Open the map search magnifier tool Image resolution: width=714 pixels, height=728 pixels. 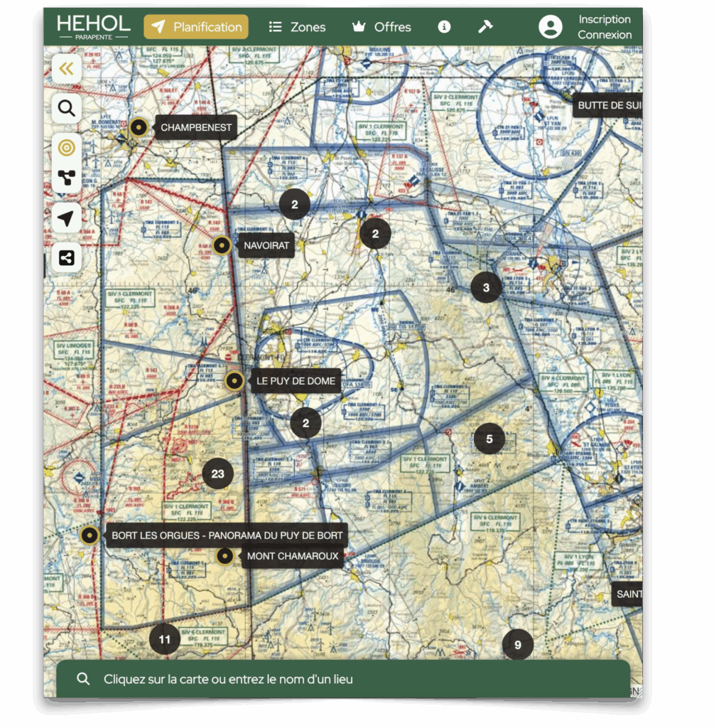pos(67,108)
